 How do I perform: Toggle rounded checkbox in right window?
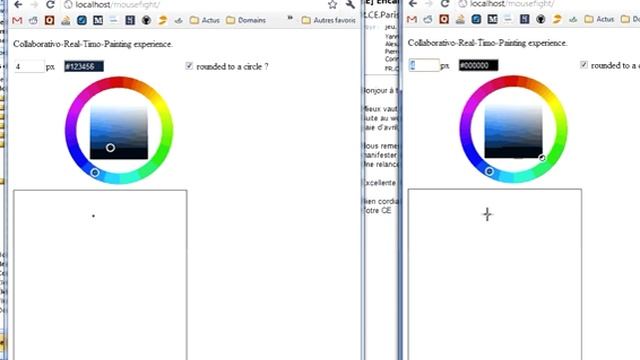tap(584, 64)
